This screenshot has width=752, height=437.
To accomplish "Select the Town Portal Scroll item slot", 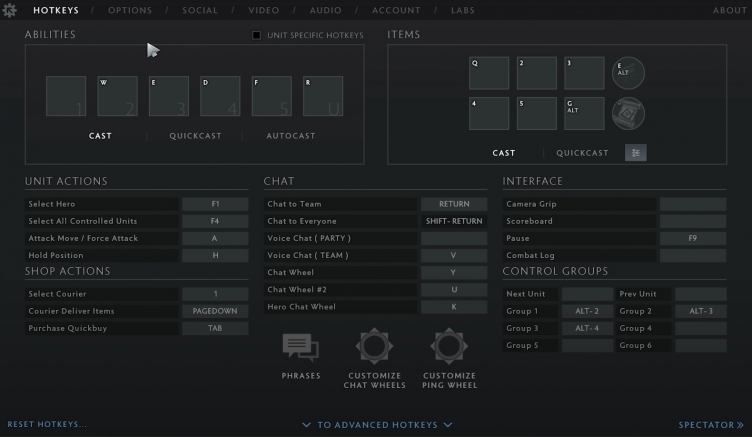I will pyautogui.click(x=629, y=114).
